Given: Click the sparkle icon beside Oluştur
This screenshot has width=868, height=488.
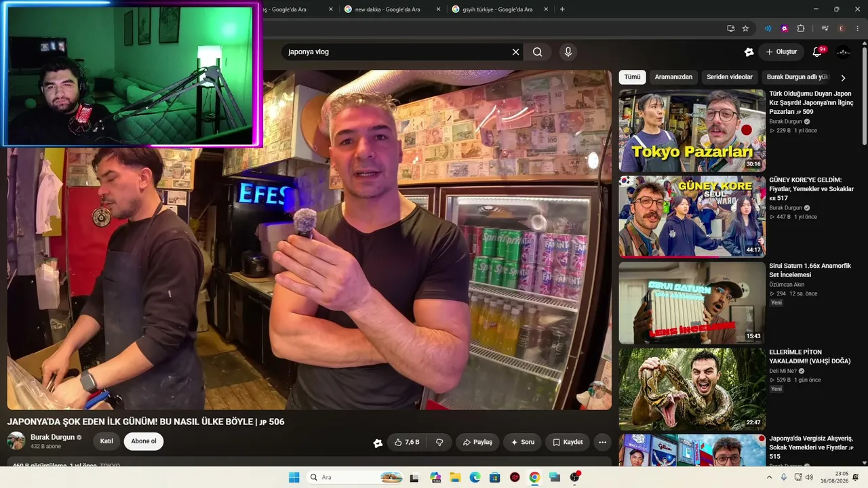Looking at the screenshot, I should point(749,52).
